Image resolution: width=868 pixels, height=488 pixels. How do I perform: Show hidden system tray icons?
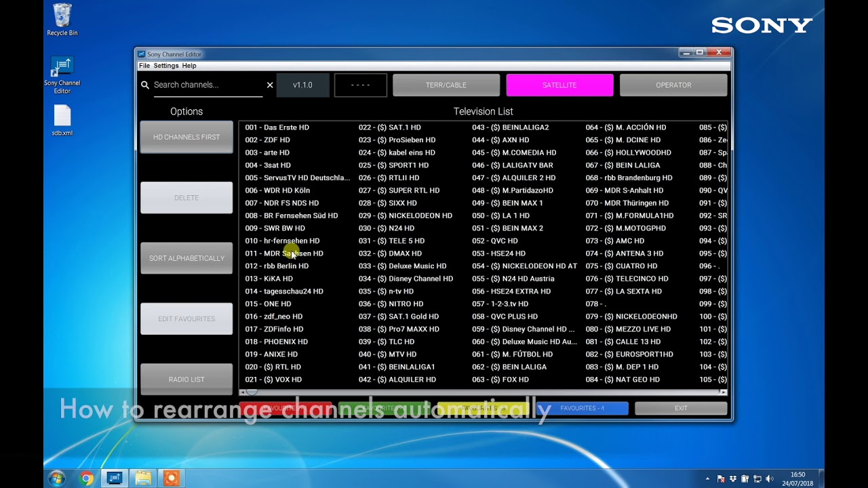[x=708, y=479]
